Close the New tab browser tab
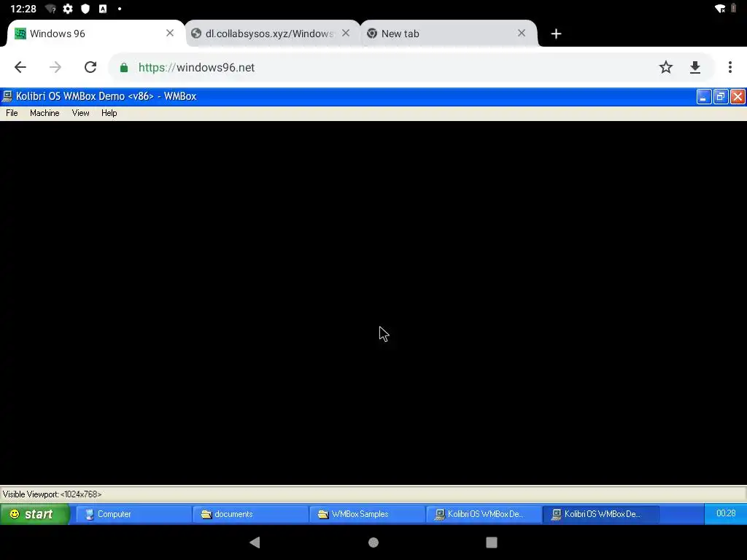Viewport: 747px width, 560px height. (x=522, y=33)
